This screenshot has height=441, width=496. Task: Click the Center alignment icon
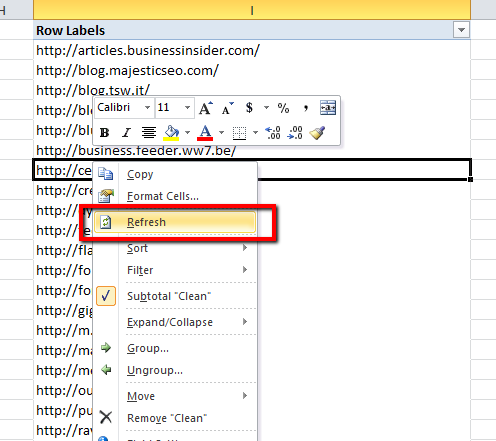[x=149, y=133]
